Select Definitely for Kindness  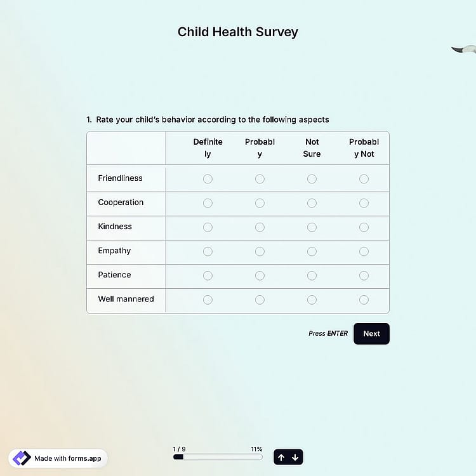tap(208, 227)
